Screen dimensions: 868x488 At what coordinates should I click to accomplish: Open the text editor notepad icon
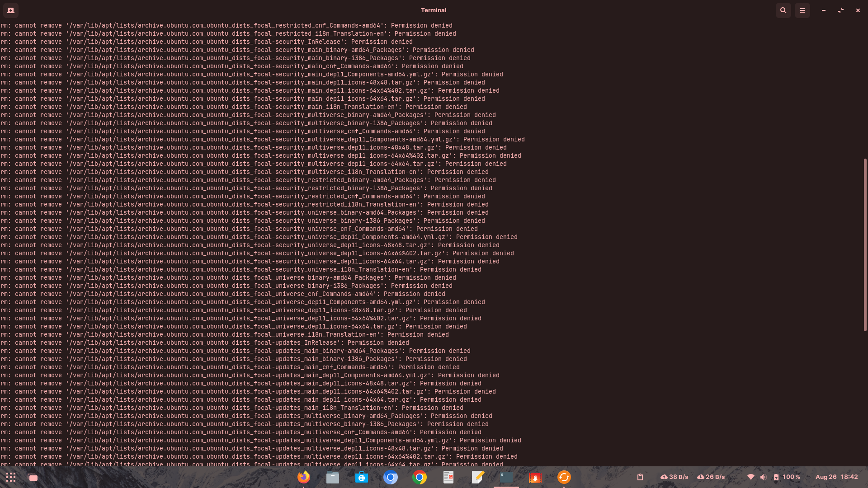(x=477, y=477)
